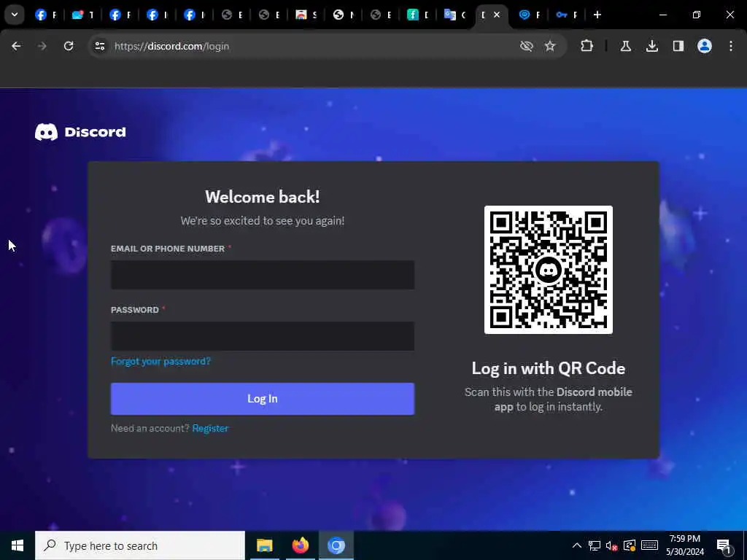Click the Type here to search box
Viewport: 747px width, 560px height.
[x=140, y=545]
